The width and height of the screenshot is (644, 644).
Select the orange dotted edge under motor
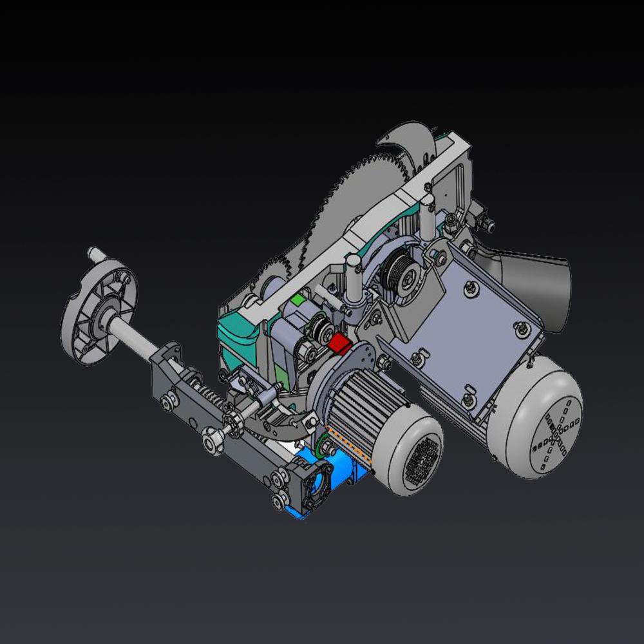click(x=351, y=444)
